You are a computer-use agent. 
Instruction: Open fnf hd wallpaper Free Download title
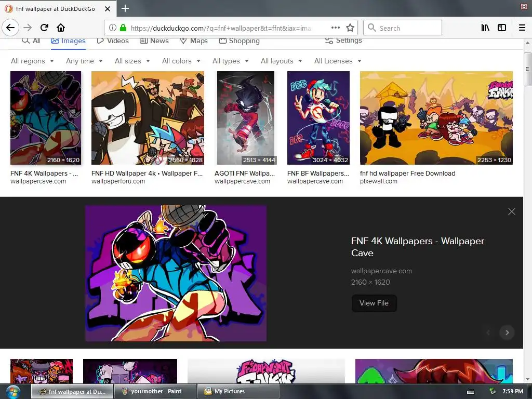click(407, 174)
